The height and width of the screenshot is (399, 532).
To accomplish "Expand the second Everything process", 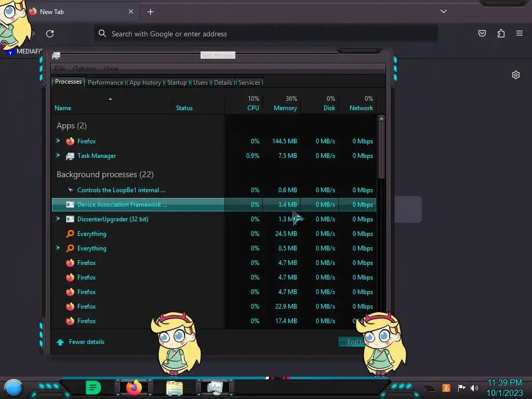I will [x=58, y=248].
